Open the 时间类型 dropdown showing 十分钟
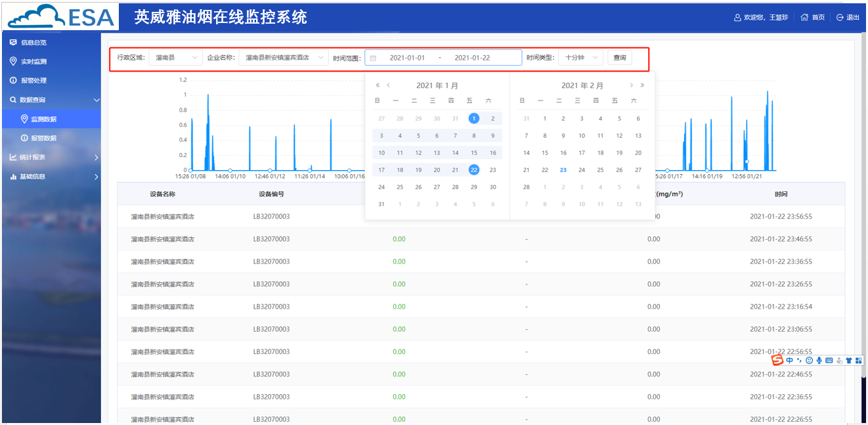Screen dimensions: 868x425 pos(580,58)
